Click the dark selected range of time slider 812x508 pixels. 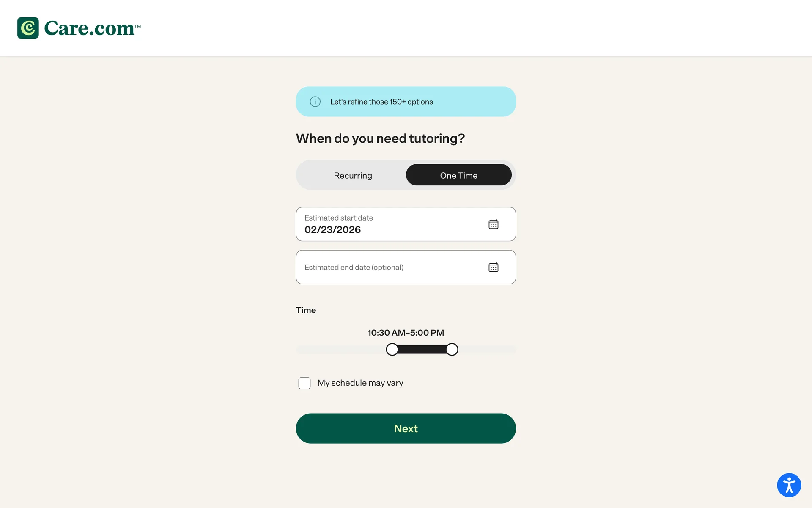(x=422, y=349)
